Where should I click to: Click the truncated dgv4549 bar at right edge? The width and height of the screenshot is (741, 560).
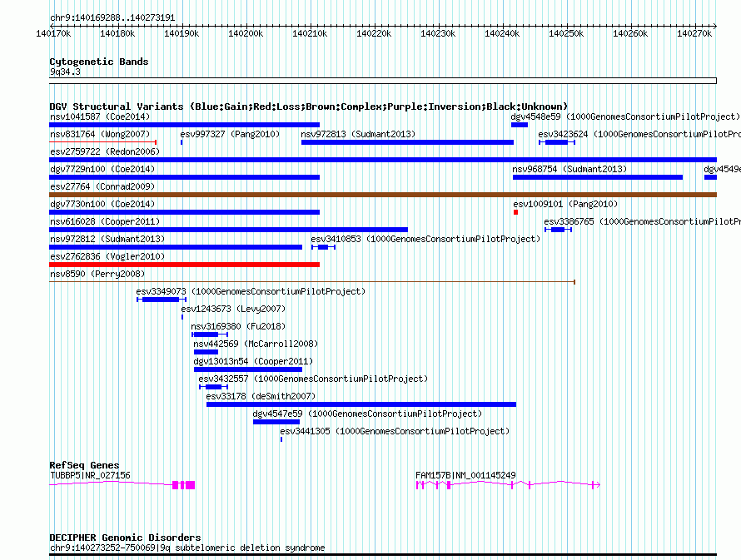[710, 177]
